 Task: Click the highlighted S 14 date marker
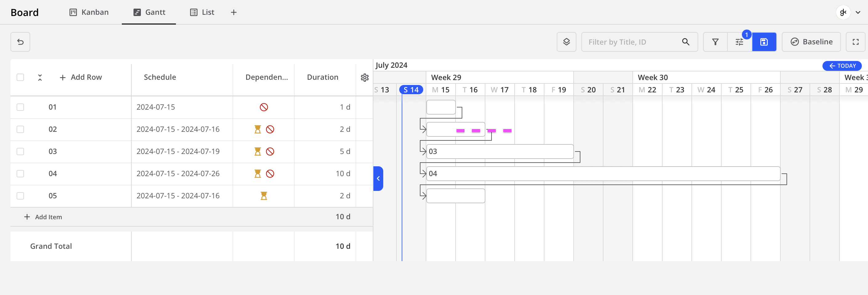click(x=411, y=90)
